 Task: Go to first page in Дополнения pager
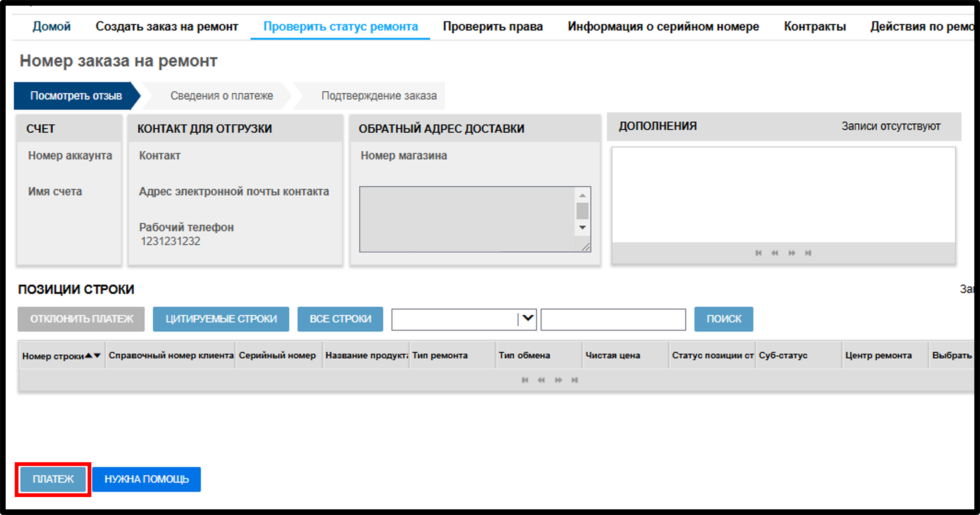[x=758, y=253]
